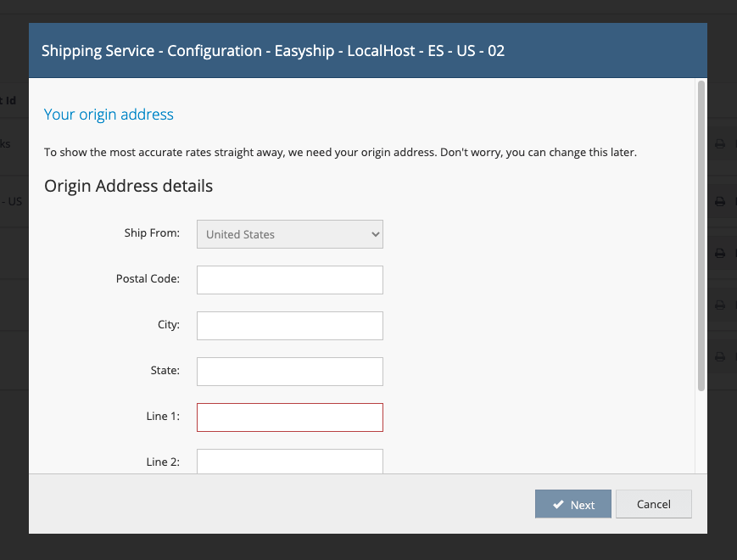737x560 pixels.
Task: Open the Ship From country dropdown
Action: [289, 234]
